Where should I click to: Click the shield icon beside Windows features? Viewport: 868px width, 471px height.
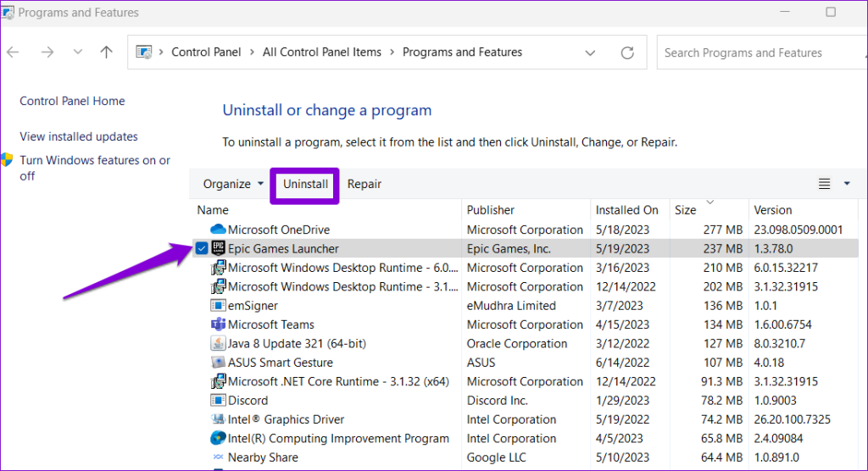click(7, 160)
